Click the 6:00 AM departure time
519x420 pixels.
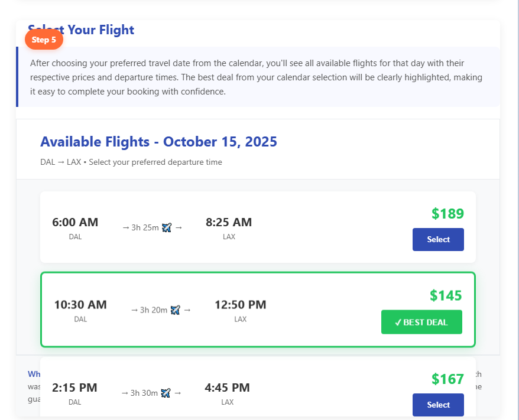(x=75, y=222)
